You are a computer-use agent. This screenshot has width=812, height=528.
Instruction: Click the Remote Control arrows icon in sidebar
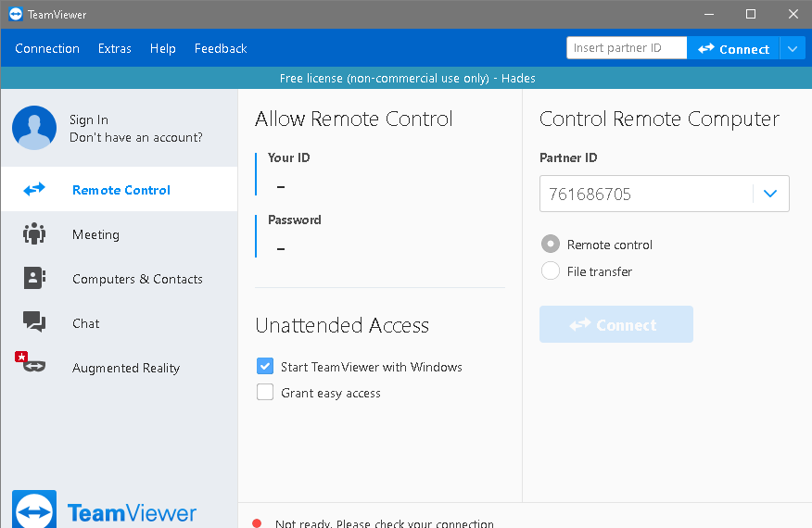[x=34, y=190]
